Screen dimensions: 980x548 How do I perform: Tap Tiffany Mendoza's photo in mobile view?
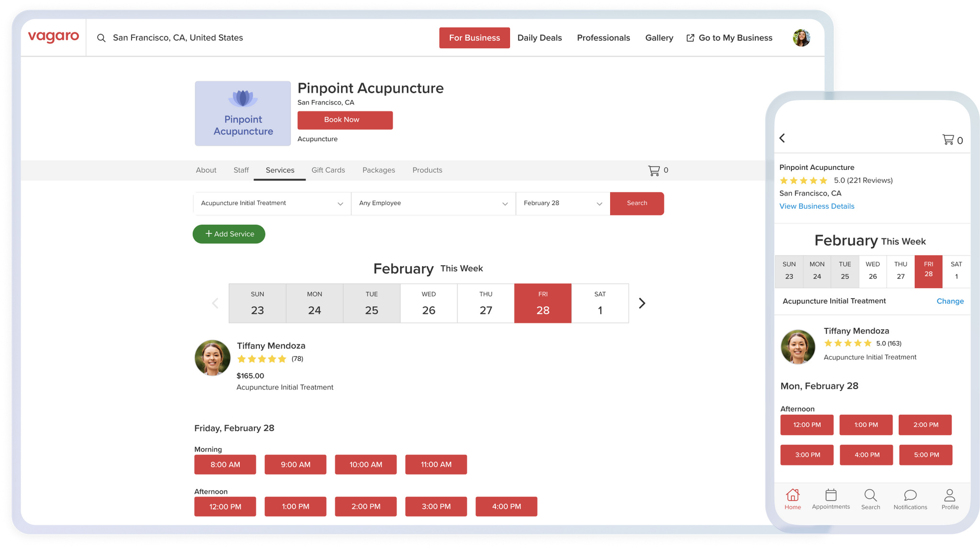point(798,347)
